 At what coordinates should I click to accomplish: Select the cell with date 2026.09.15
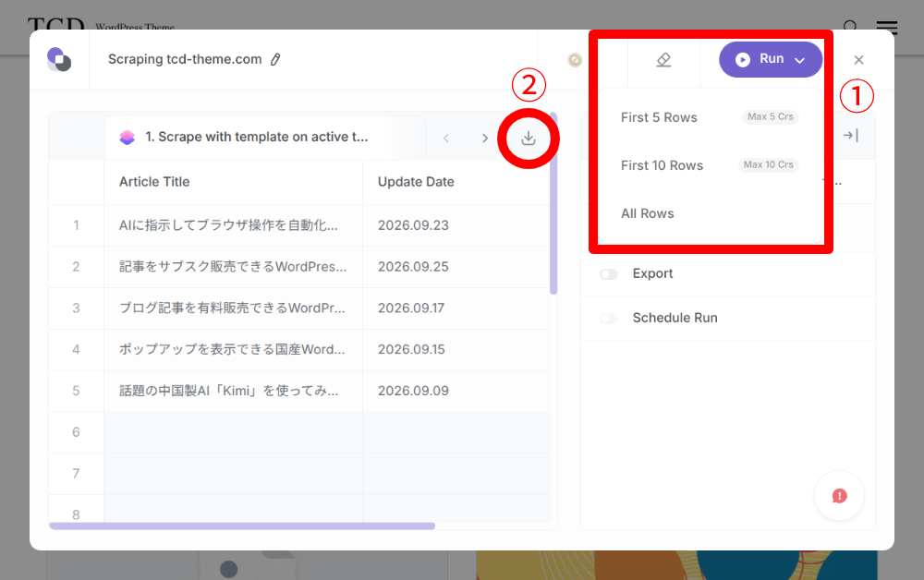coord(456,349)
